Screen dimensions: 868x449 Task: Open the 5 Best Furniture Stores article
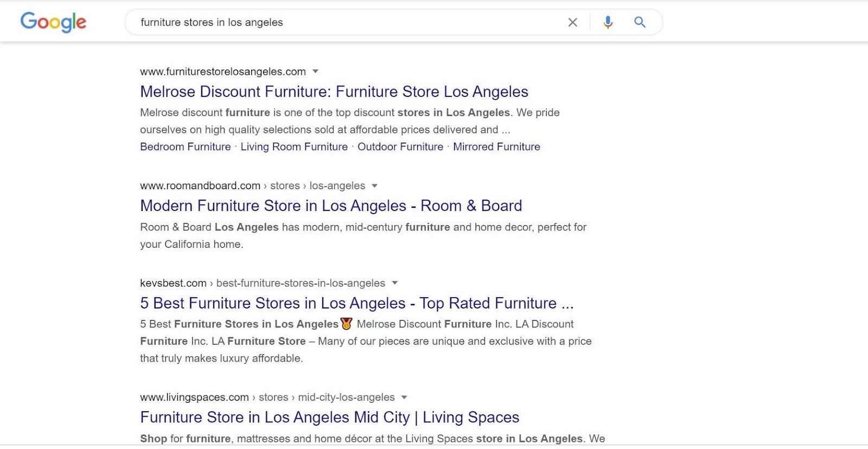(356, 303)
